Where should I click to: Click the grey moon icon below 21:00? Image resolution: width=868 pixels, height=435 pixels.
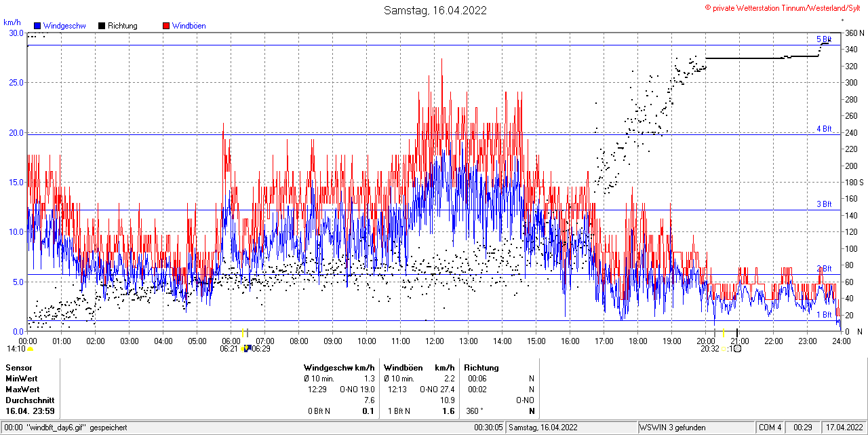pyautogui.click(x=737, y=349)
